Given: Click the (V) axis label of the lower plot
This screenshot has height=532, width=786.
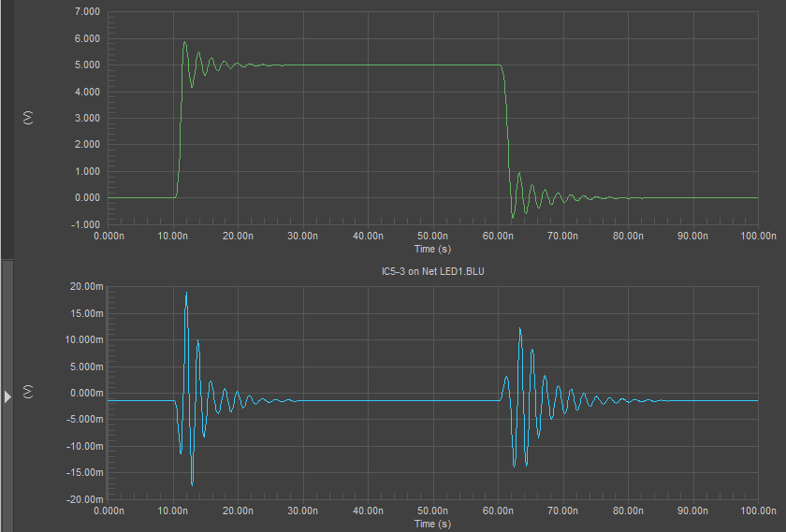Looking at the screenshot, I should tap(27, 390).
